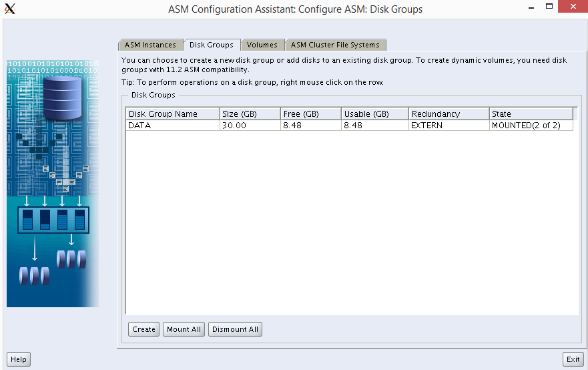Minimize the ASM Configuration Assistant window
588x370 pixels.
pos(530,7)
